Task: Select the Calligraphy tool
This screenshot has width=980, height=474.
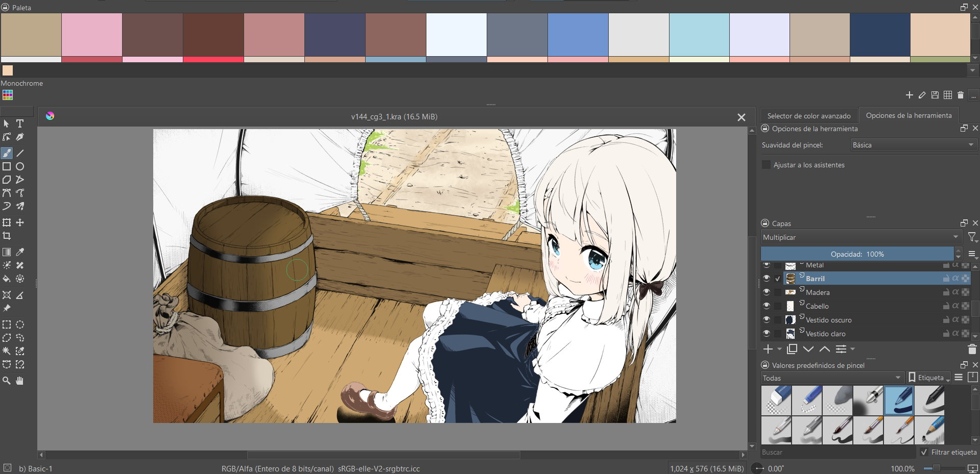Action: (x=20, y=137)
